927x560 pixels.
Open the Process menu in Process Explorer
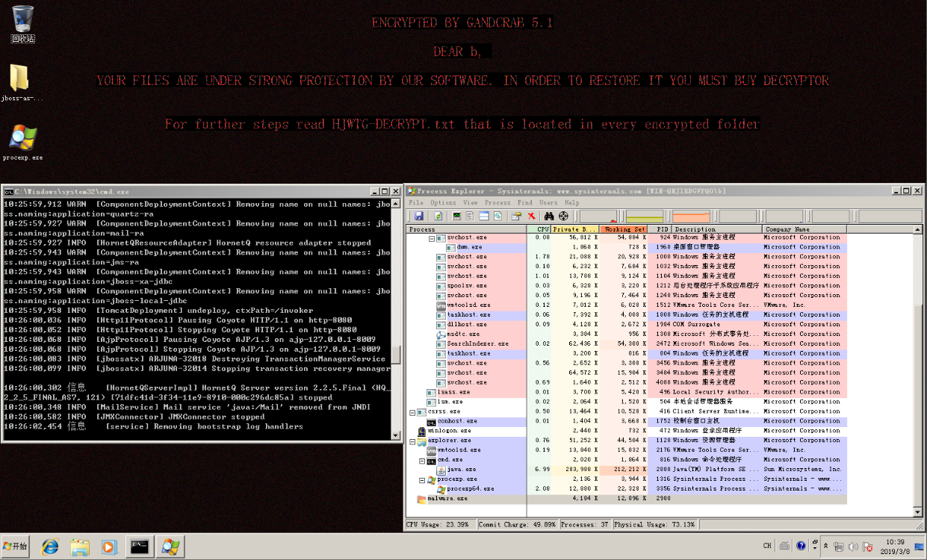click(497, 202)
